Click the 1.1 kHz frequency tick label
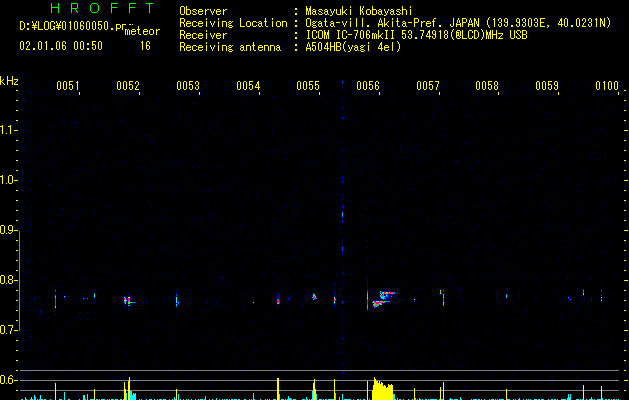Screen dimensions: 629x400 (x=8, y=130)
